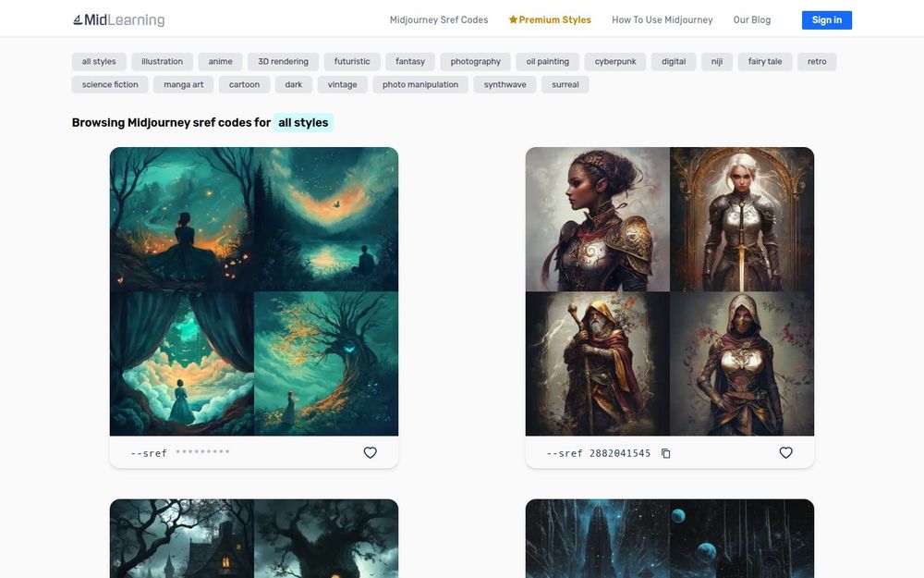Open Premium Styles page
The height and width of the screenshot is (578, 924).
click(550, 20)
